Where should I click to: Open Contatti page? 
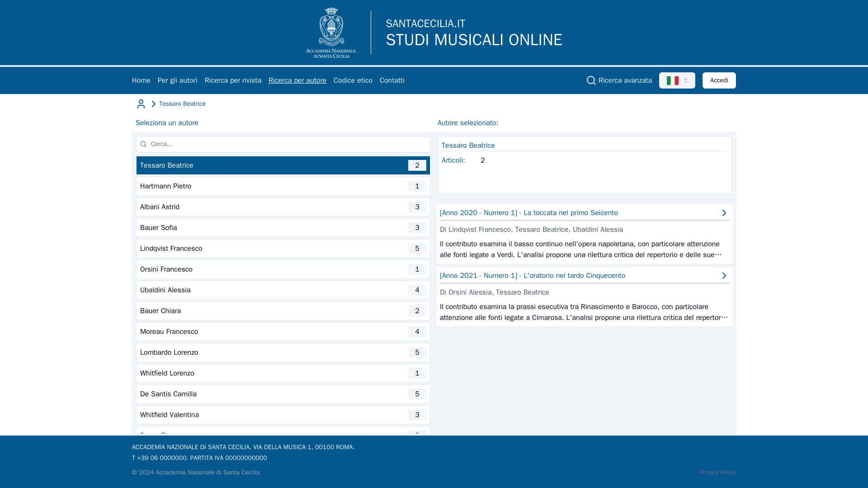[x=392, y=80]
